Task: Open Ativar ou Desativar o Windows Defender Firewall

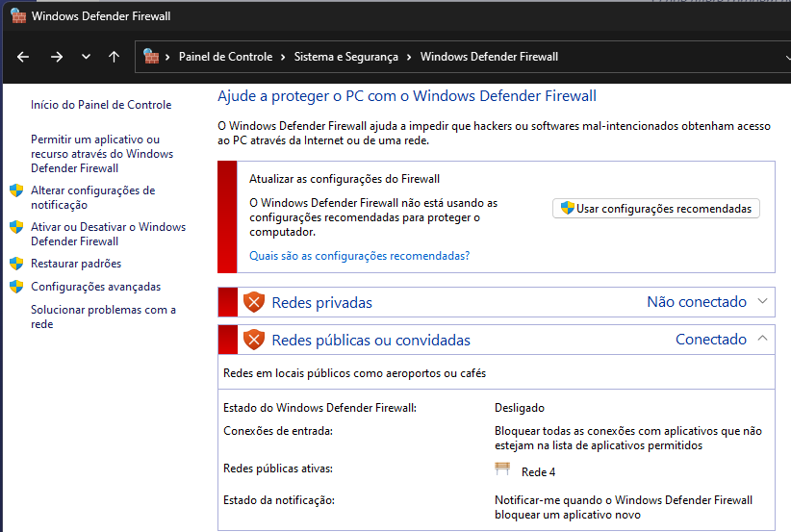Action: (108, 234)
